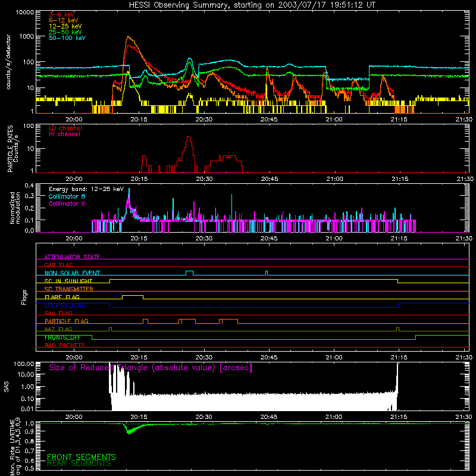Click the BAD PACKETS flag label
The image size is (476, 476).
tap(65, 345)
